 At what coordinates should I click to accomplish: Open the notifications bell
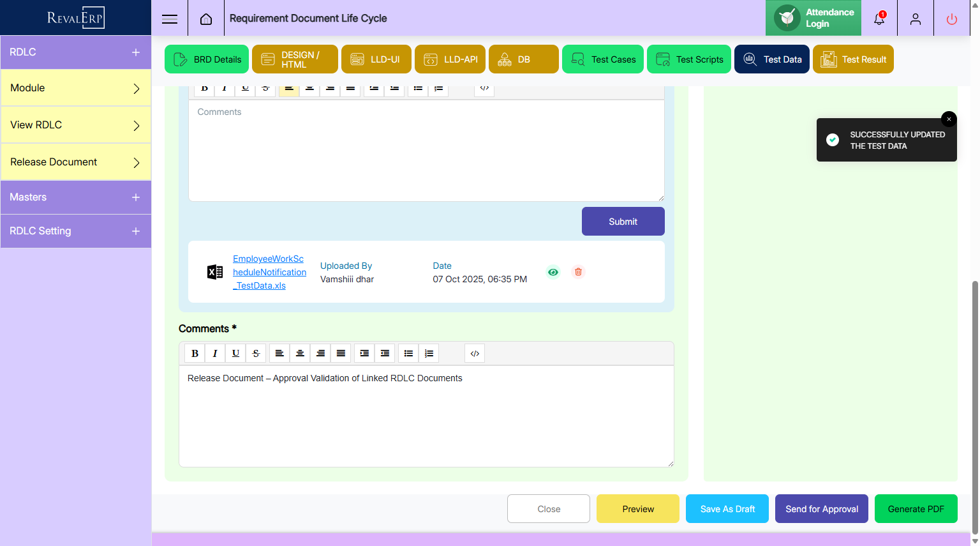[879, 19]
